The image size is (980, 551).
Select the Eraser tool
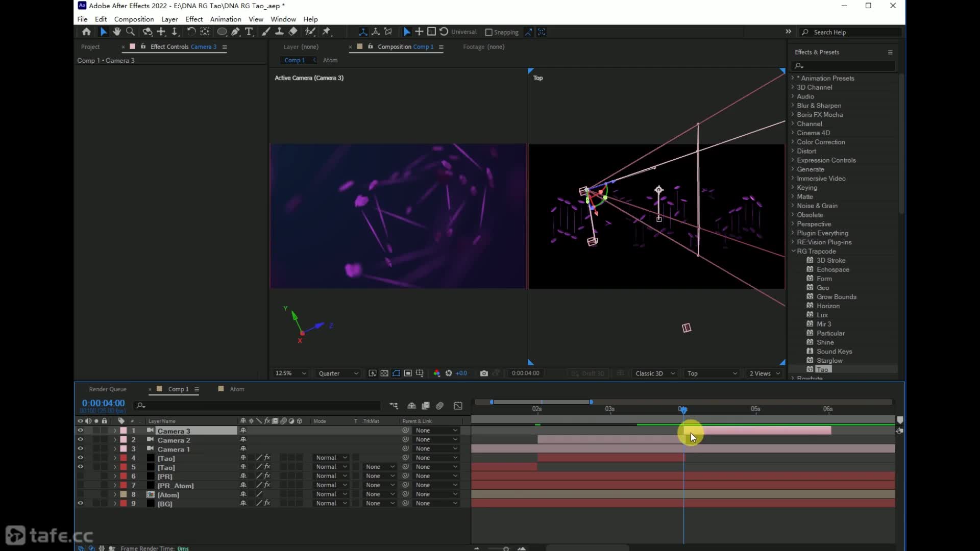293,32
